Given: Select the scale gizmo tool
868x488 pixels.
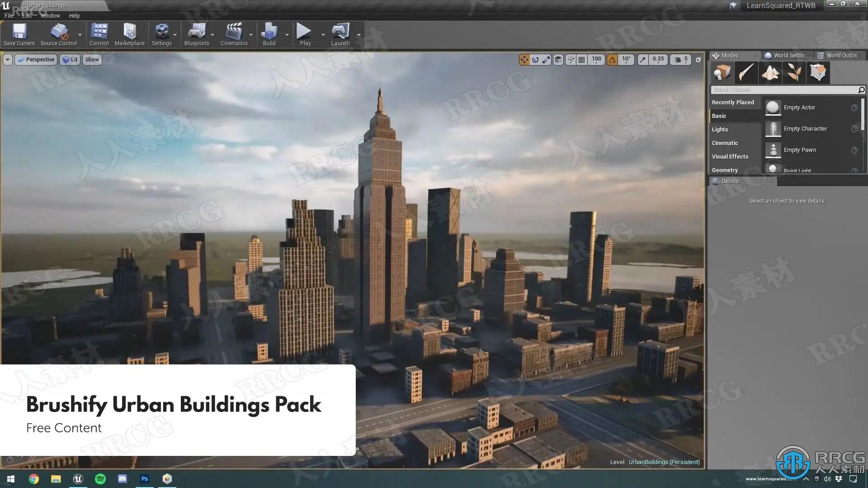Looking at the screenshot, I should click(x=546, y=60).
